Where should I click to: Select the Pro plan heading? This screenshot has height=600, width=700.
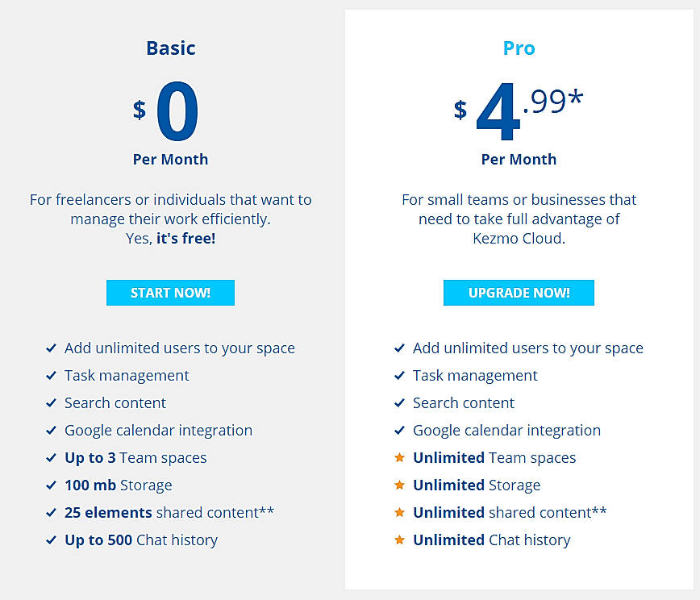(519, 48)
